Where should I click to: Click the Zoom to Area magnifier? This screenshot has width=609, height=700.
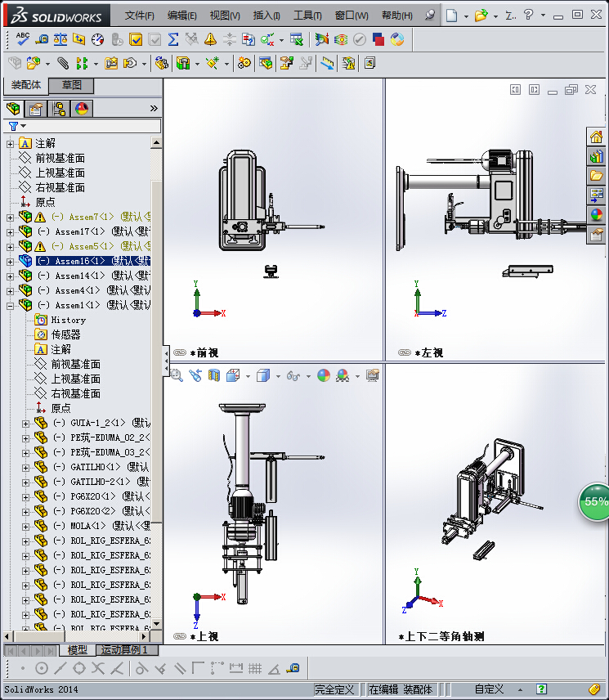pos(177,375)
